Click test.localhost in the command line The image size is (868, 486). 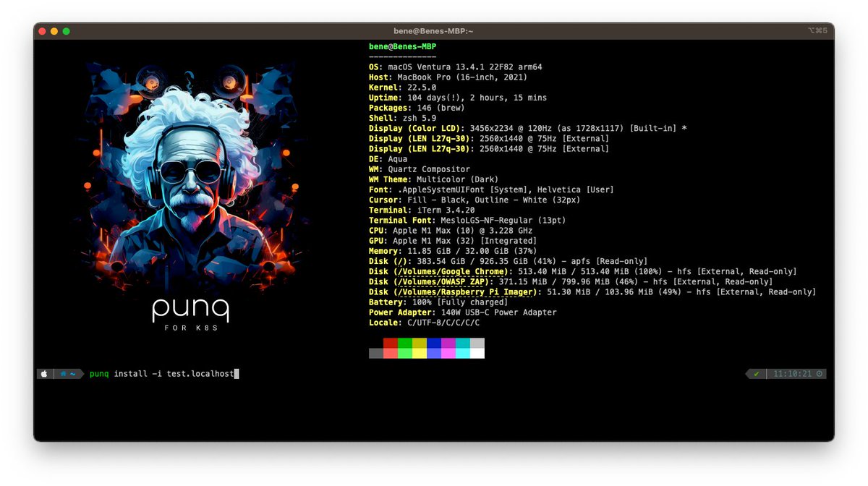click(200, 374)
